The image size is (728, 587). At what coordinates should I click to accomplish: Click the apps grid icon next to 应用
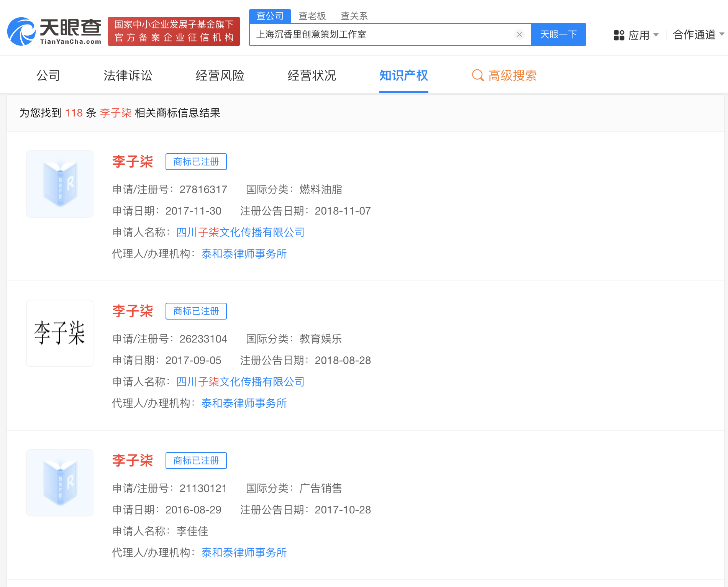pyautogui.click(x=618, y=35)
